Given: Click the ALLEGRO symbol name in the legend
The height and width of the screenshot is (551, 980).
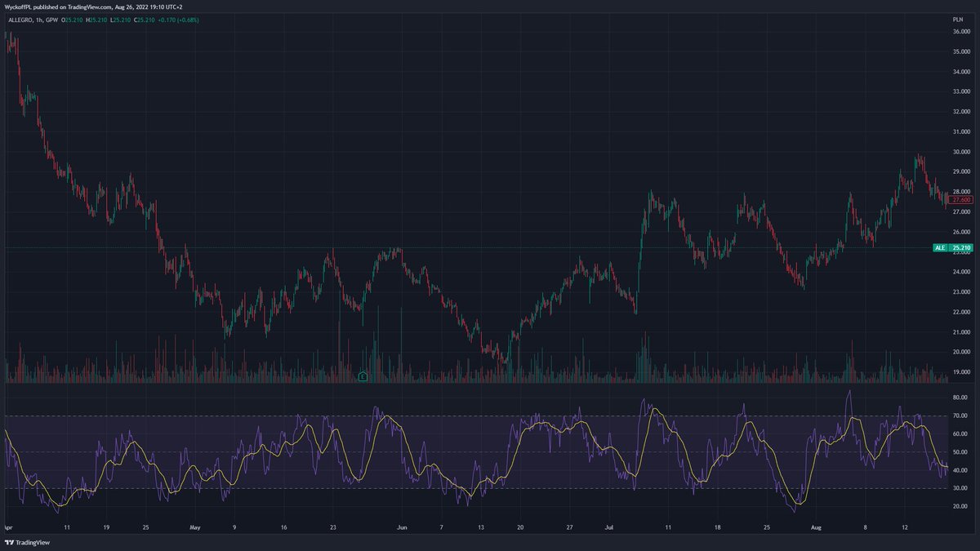Looking at the screenshot, I should 20,19.
